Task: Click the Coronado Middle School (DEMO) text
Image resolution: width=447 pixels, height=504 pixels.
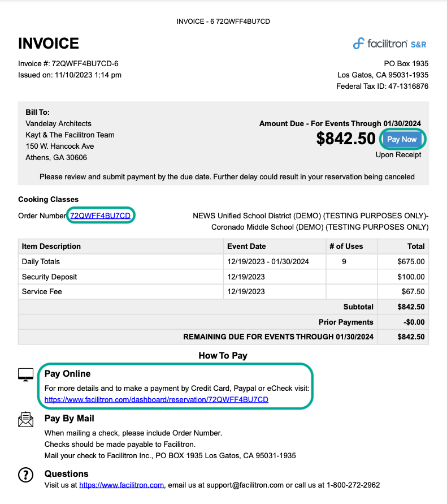Action: point(320,227)
